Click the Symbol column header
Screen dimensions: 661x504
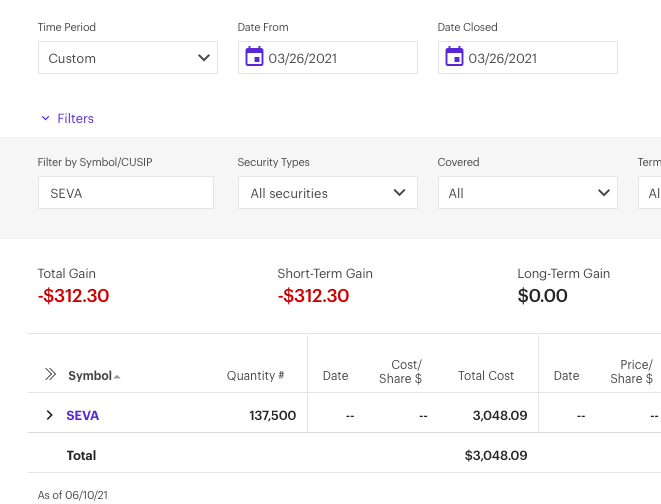tap(89, 376)
